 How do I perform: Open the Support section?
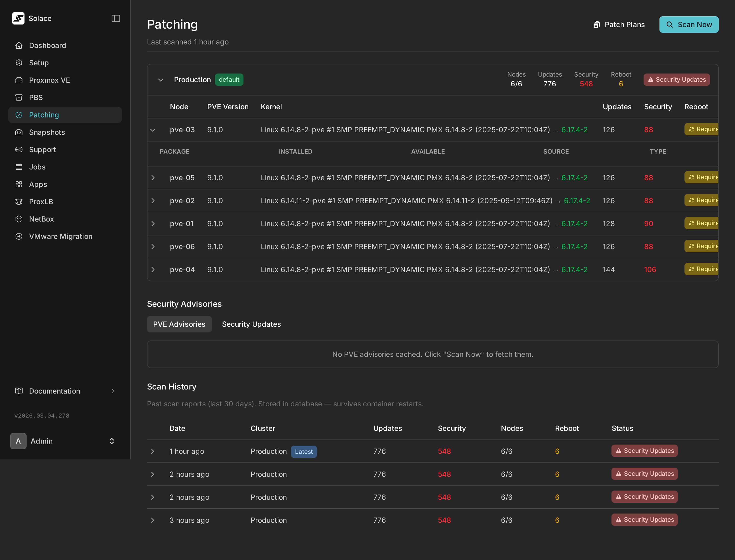(x=42, y=149)
